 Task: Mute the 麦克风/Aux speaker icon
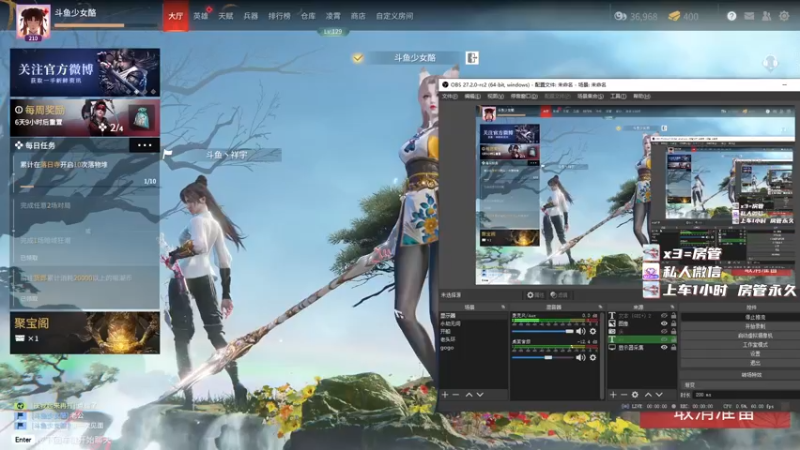pyautogui.click(x=581, y=332)
